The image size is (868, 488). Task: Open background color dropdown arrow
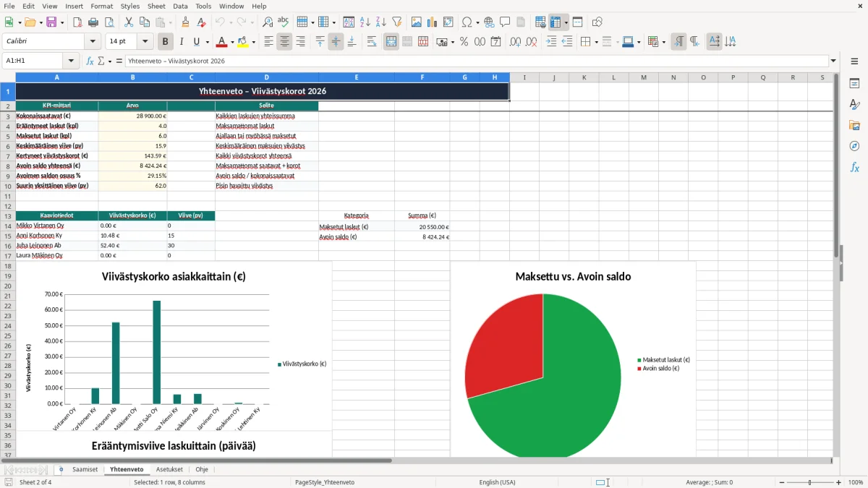click(253, 42)
